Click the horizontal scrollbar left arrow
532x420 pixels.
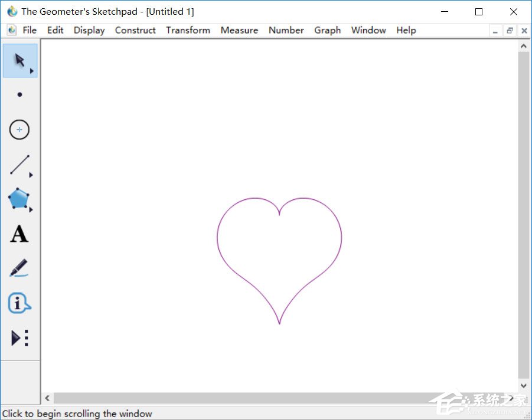47,398
